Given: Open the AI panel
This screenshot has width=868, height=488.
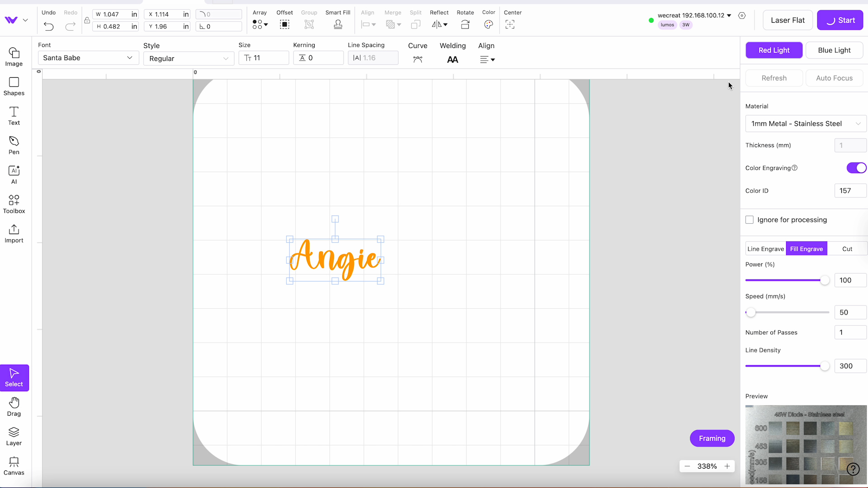Looking at the screenshot, I should pos(14,174).
